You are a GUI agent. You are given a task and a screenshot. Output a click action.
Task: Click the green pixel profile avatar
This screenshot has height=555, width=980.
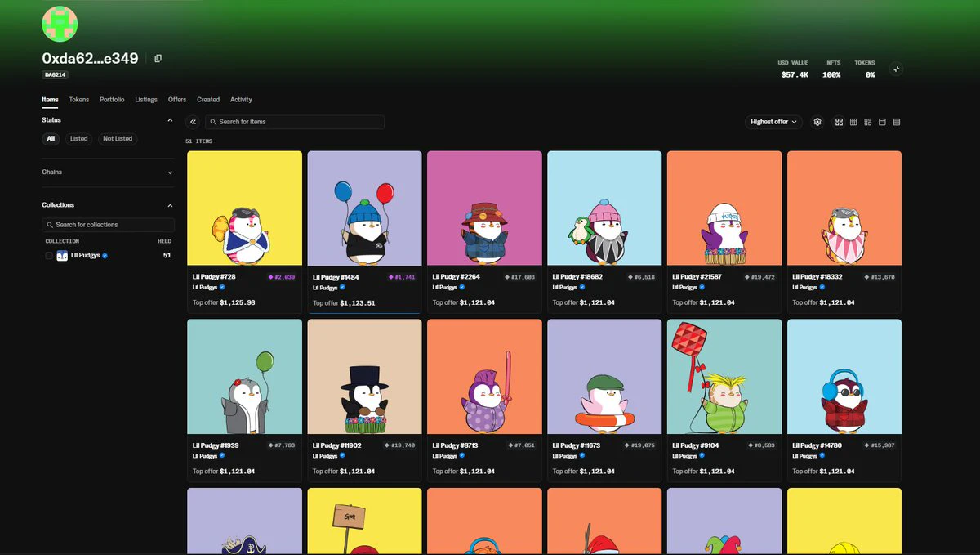[x=60, y=24]
